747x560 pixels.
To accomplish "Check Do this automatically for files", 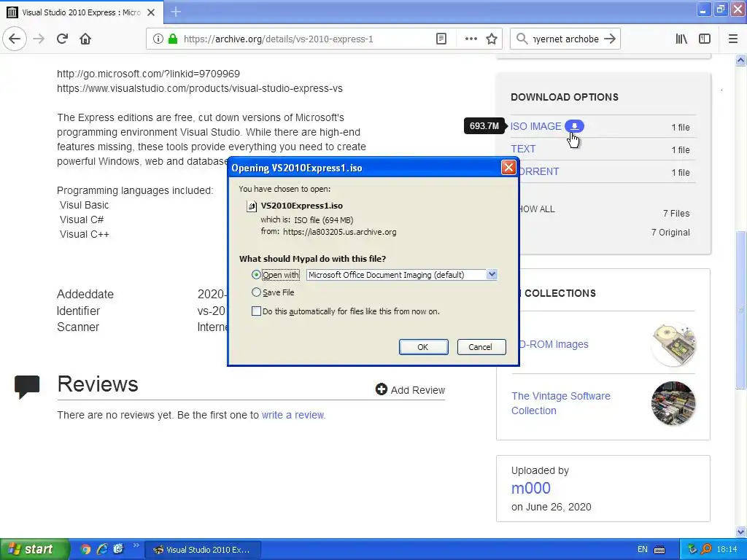I will click(x=256, y=311).
